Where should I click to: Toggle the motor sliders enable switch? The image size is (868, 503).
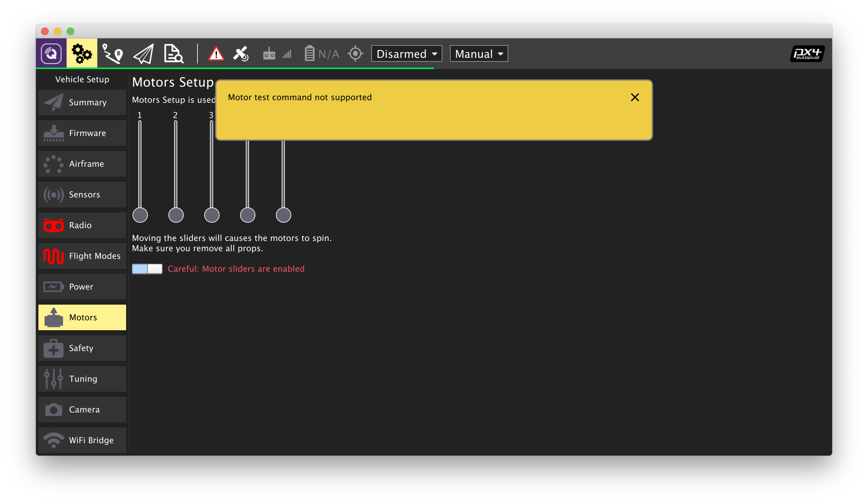(147, 269)
